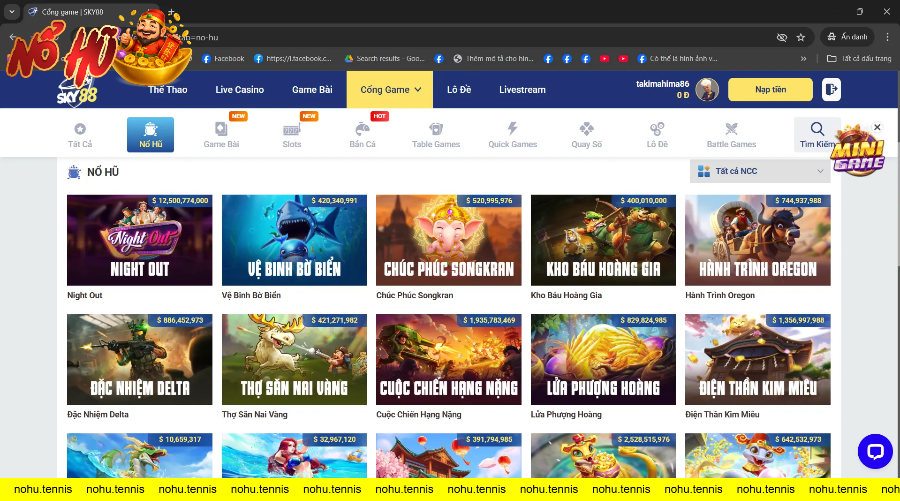The width and height of the screenshot is (900, 501).
Task: Go to the Live Casino menu
Action: click(x=239, y=90)
